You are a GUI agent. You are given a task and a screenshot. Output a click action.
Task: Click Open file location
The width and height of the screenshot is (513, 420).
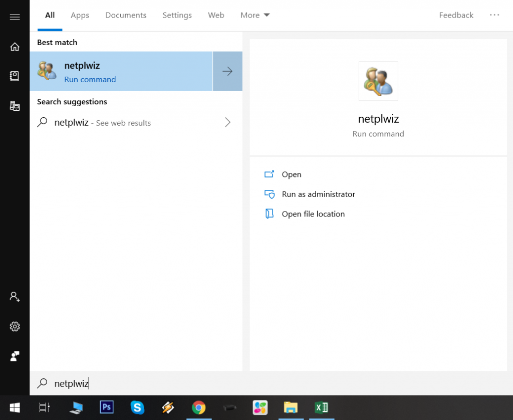(x=313, y=214)
